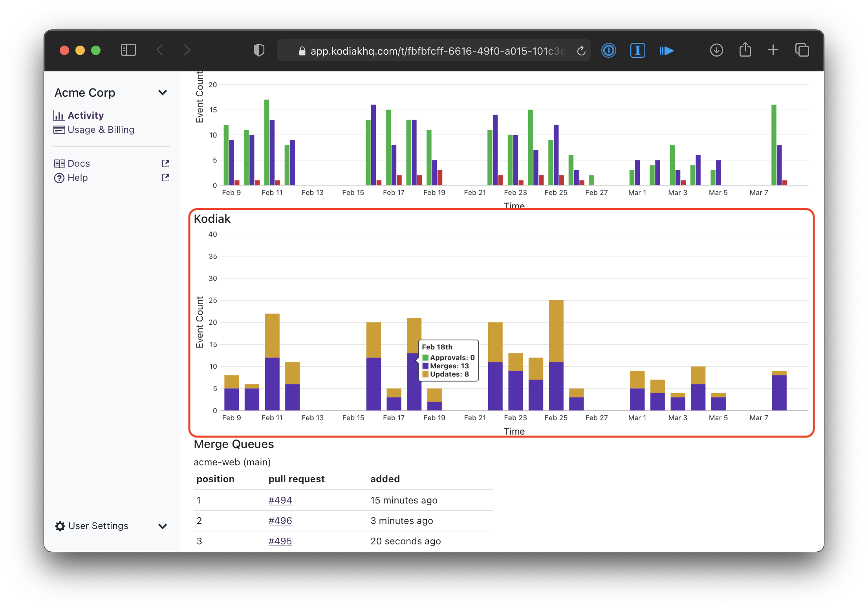Viewport: 868px width, 610px height.
Task: Reload the page with refresh icon
Action: [581, 51]
